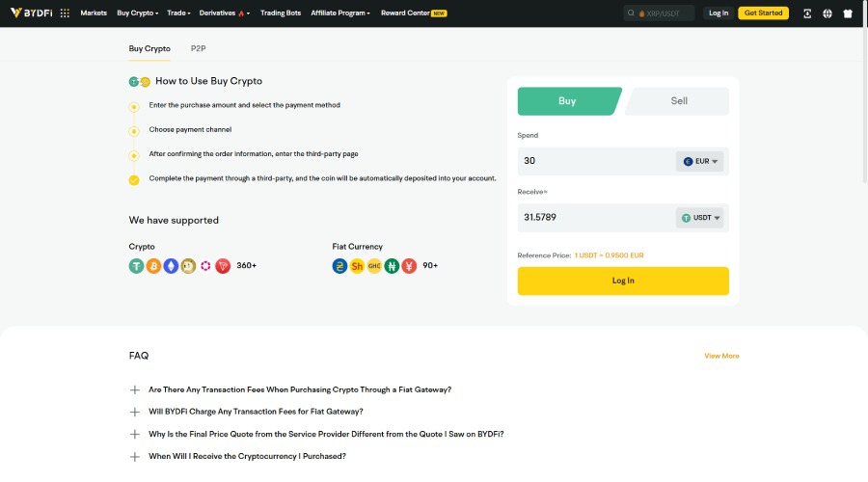Click the Dogecoin crypto icon
Viewport: 868px width, 482px height.
tap(188, 266)
